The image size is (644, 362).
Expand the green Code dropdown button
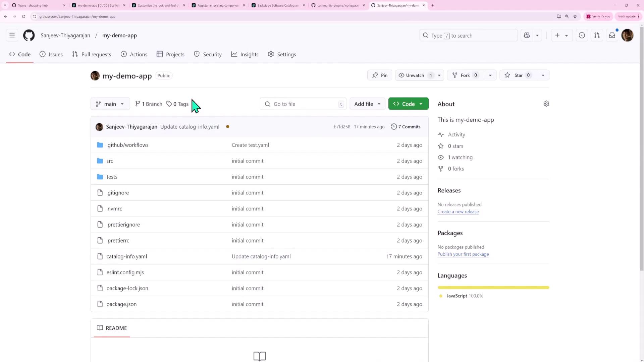[408, 104]
